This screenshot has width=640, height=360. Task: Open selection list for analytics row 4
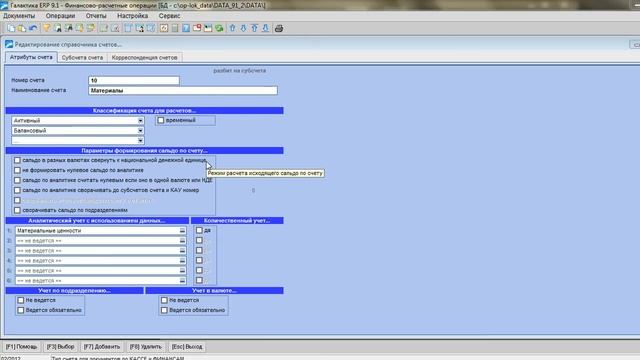pyautogui.click(x=182, y=261)
